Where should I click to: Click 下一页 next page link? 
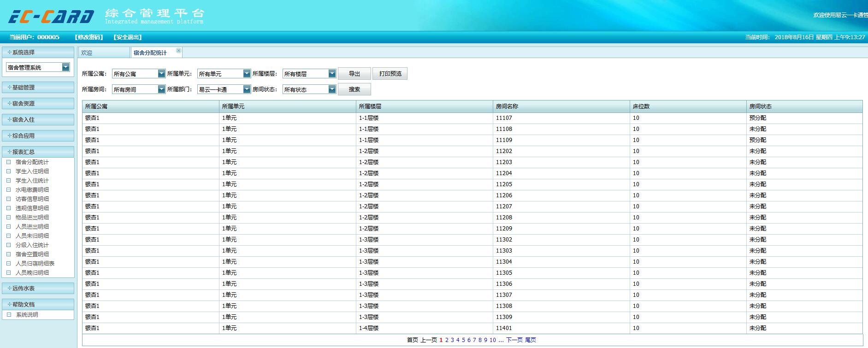point(514,340)
